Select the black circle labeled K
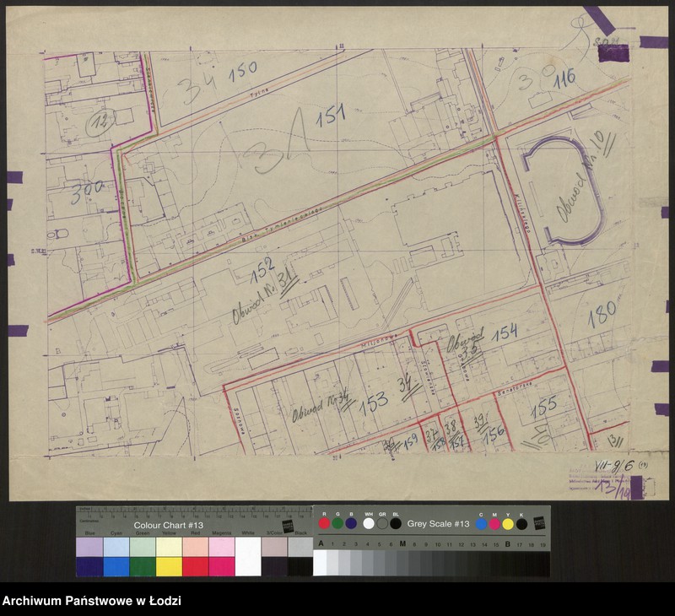 point(521,524)
